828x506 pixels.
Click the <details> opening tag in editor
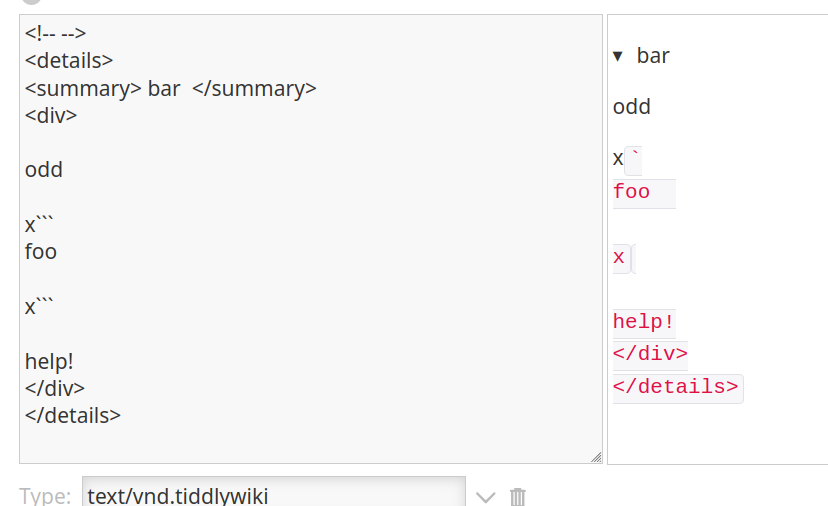(69, 60)
